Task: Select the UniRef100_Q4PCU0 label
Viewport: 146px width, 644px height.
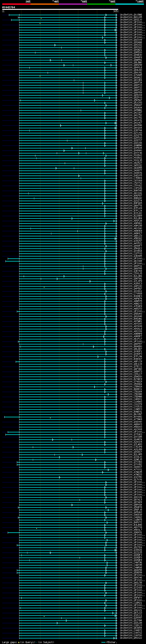Action: 131,286
